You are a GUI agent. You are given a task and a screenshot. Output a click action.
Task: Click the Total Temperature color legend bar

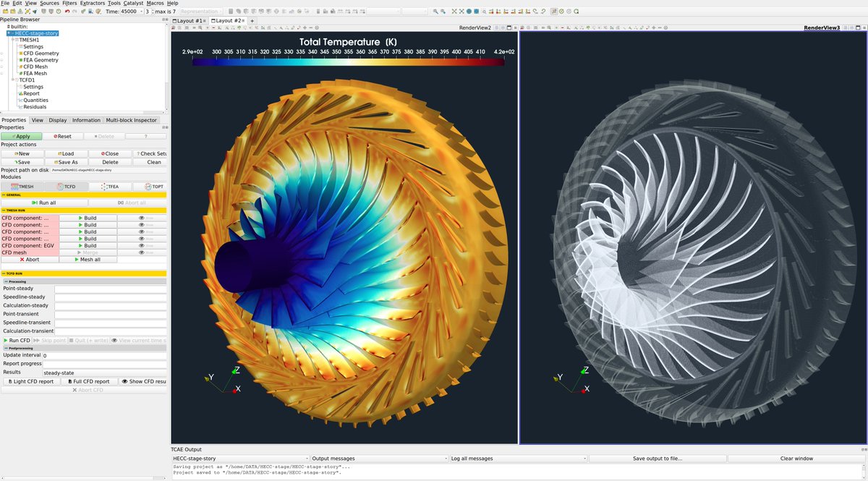pos(349,62)
